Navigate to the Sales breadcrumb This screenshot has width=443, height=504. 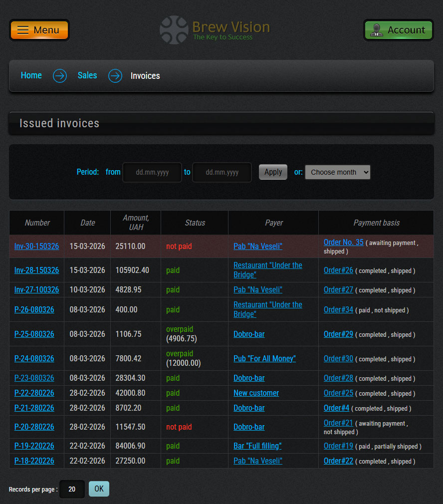pos(87,75)
